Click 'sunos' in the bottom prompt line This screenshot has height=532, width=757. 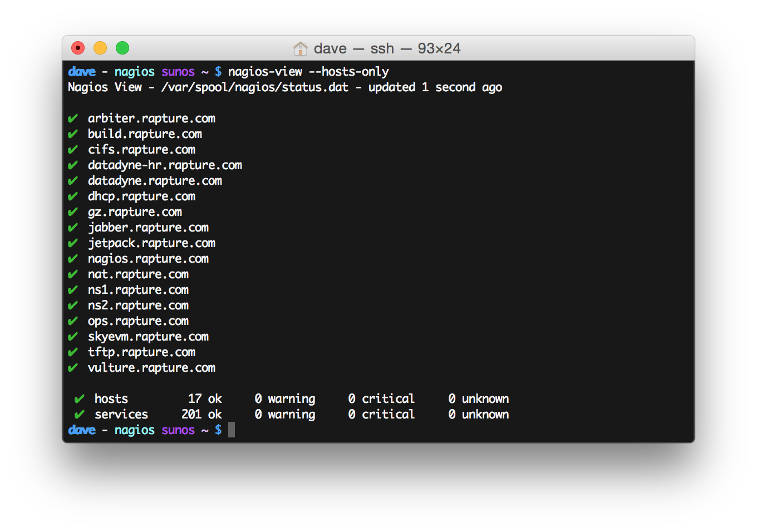178,430
